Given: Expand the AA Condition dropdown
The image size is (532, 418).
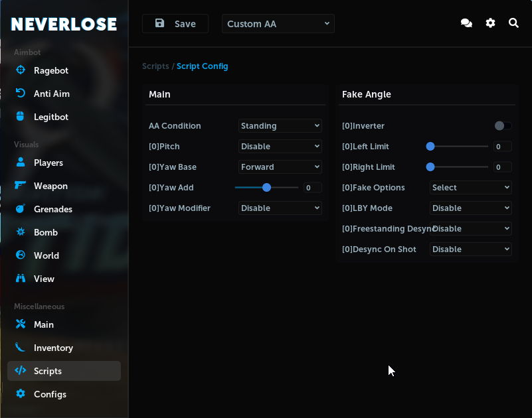Looking at the screenshot, I should click(x=280, y=126).
